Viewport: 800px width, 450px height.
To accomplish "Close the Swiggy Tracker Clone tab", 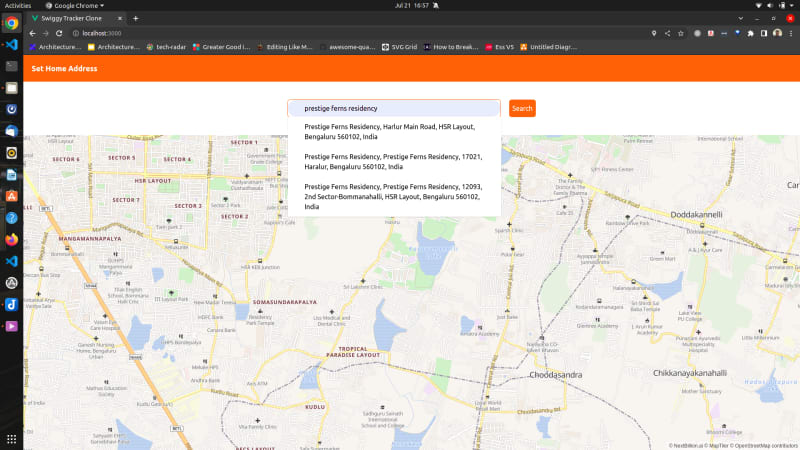I will [120, 18].
